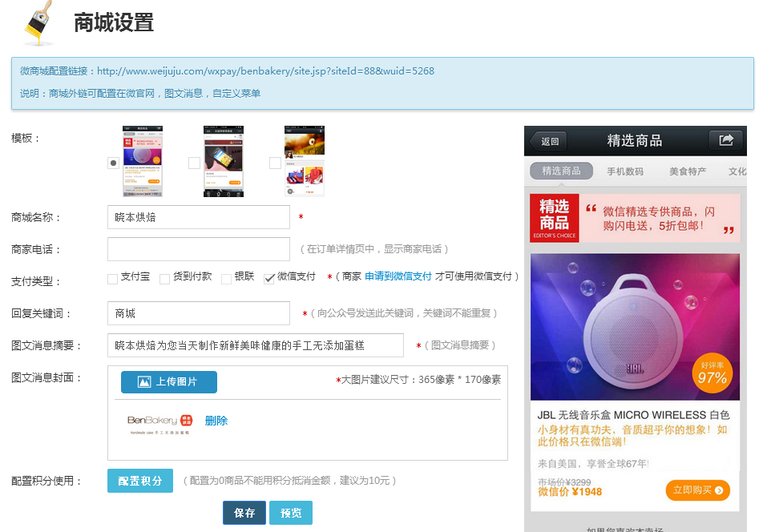Click the paintbrush icon beside 商城设置
The image size is (763, 532).
38,23
